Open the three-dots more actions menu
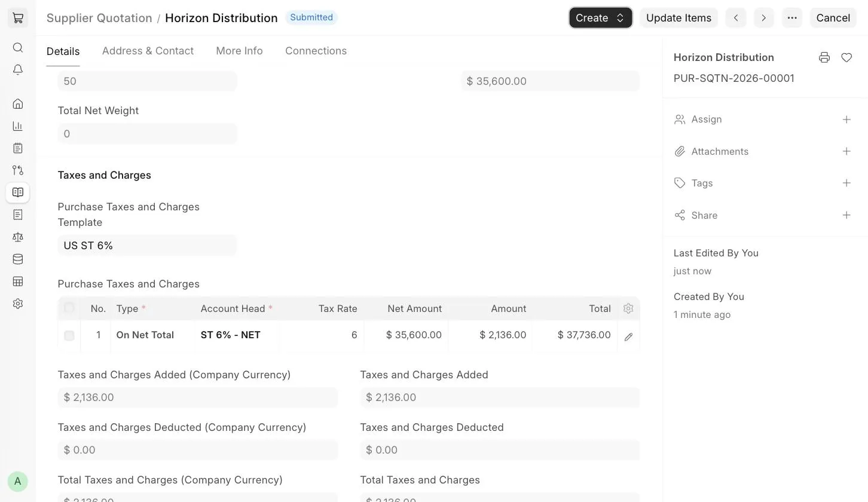This screenshot has height=502, width=868. pos(792,18)
